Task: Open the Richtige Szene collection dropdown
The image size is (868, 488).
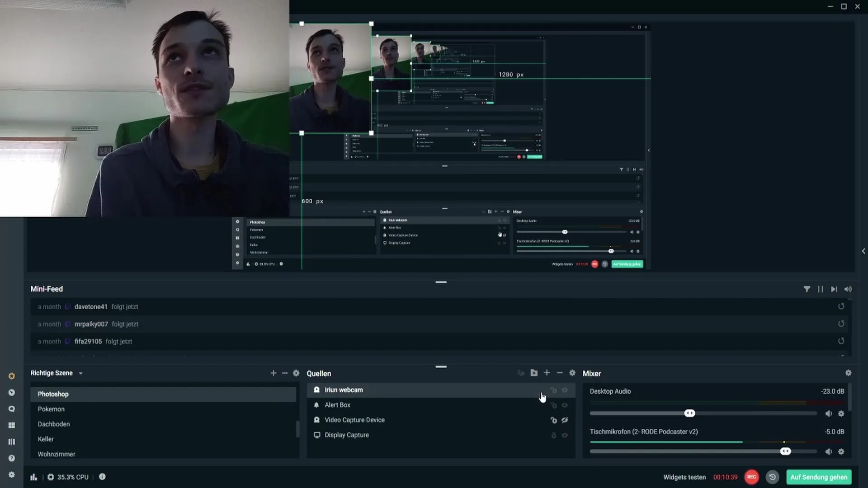Action: coord(80,373)
